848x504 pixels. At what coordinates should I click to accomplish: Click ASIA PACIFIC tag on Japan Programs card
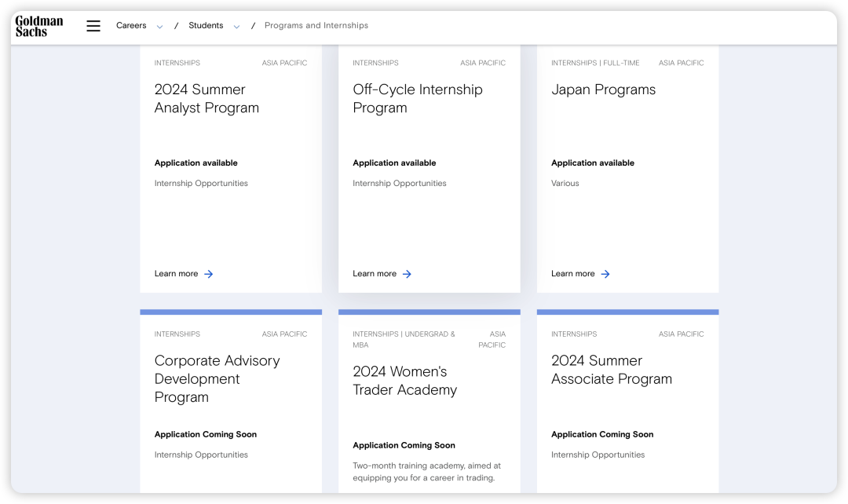[682, 63]
